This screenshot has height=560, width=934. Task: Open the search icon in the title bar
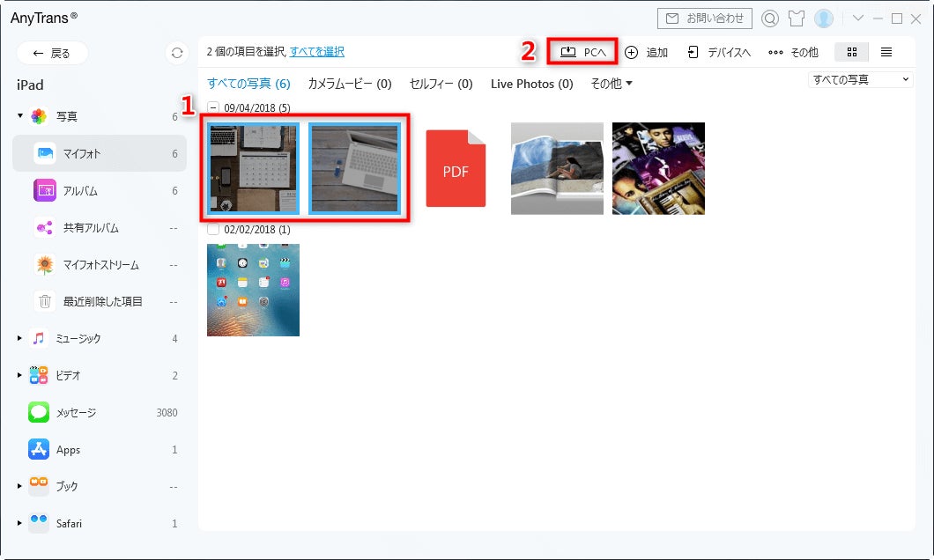770,18
